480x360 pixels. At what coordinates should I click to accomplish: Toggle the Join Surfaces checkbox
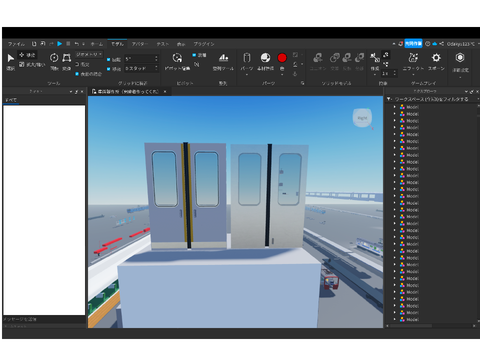tap(77, 74)
